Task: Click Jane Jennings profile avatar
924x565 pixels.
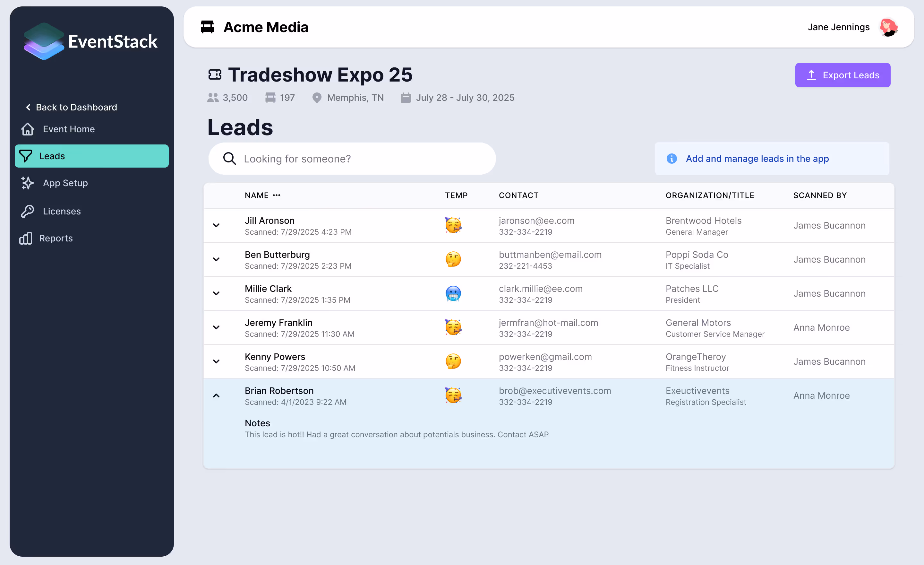Action: 888,27
